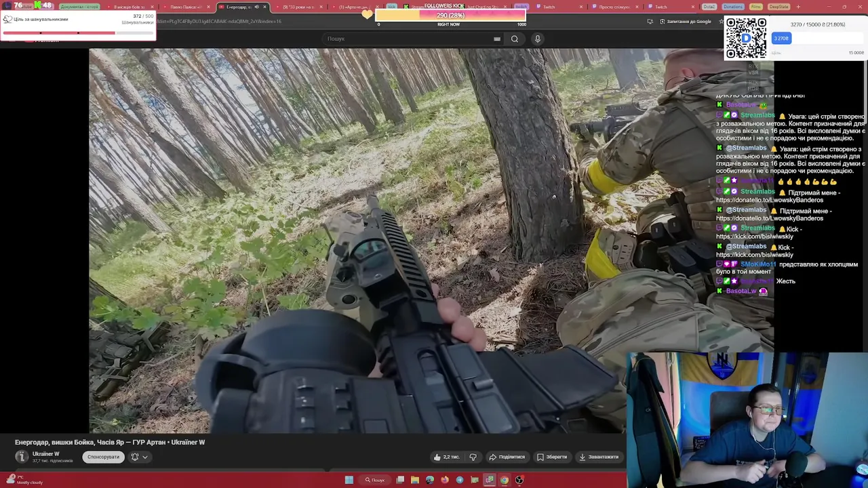Viewport: 868px width, 488px height.
Task: Like the video with thumbs up
Action: tap(446, 457)
